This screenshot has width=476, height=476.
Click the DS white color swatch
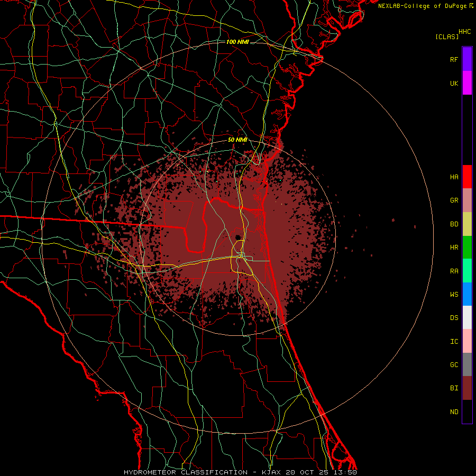tap(467, 317)
